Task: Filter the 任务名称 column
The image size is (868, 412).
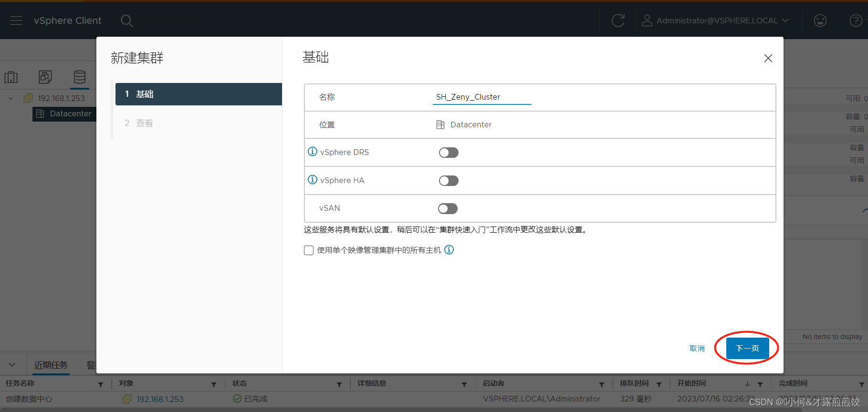Action: pyautogui.click(x=101, y=384)
